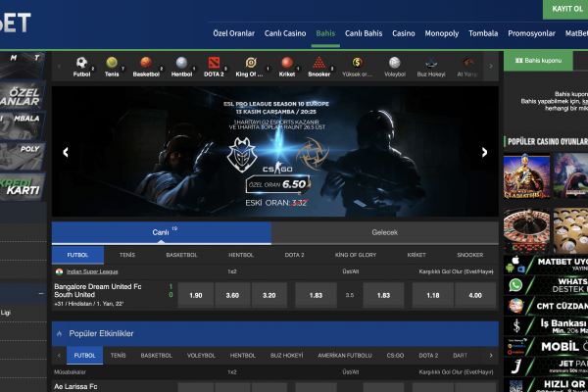Open the Yüksek oranlar coin icon
Viewport: 588px width, 392px height.
tap(357, 63)
